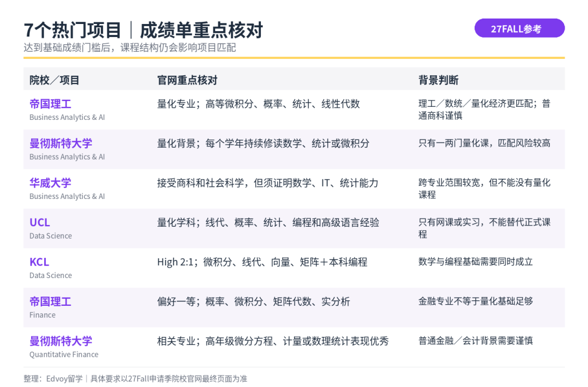
Task: Select the title 成绩单重点核对
Action: click(x=201, y=31)
